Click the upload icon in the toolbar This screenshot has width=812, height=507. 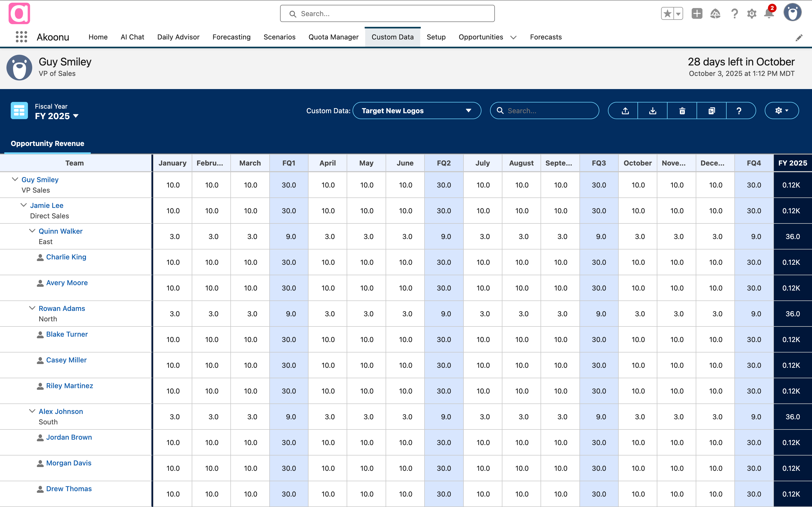pos(625,111)
